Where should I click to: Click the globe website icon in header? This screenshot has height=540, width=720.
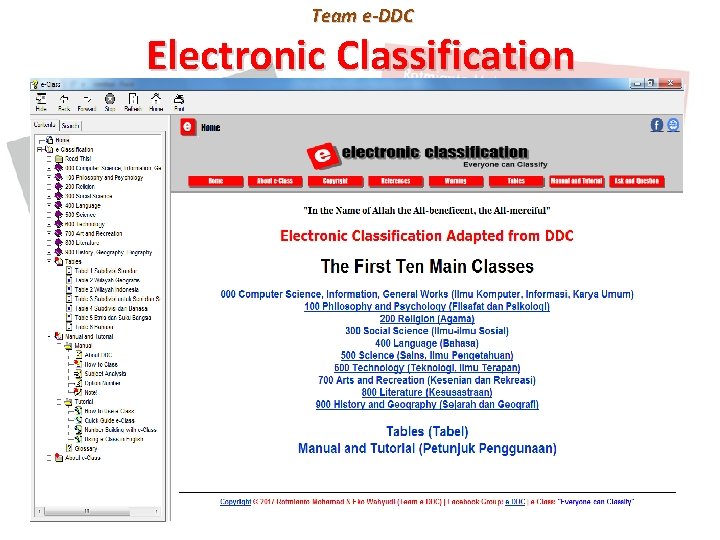[673, 125]
